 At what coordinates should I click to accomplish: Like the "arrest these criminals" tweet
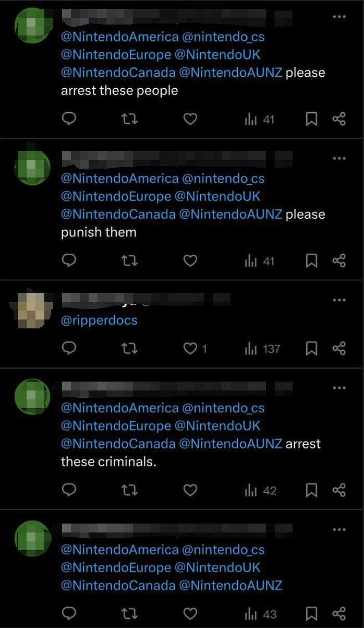[190, 490]
